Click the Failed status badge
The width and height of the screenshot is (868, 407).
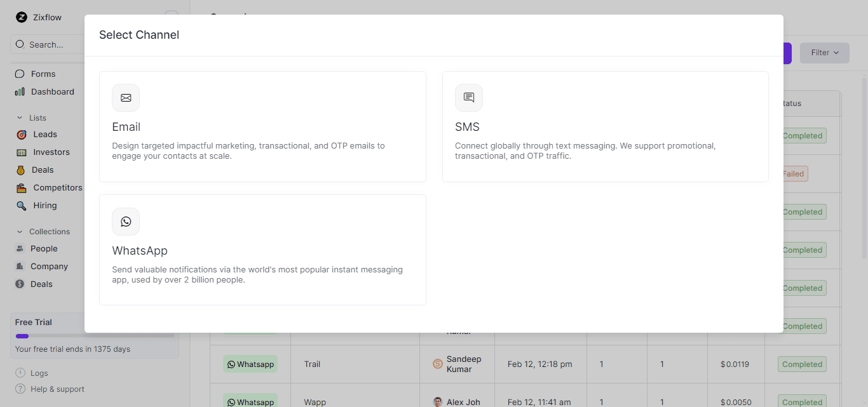coord(794,173)
